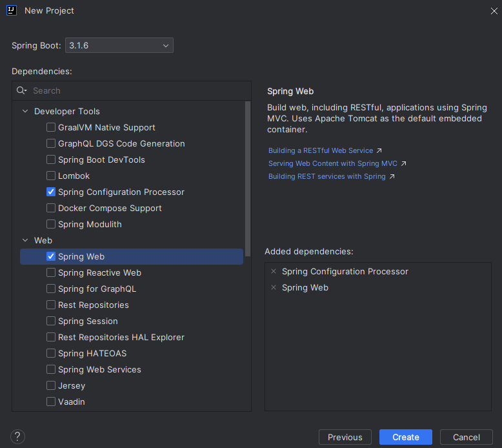Remove Spring Configuration Processor from added dependencies

(x=274, y=271)
